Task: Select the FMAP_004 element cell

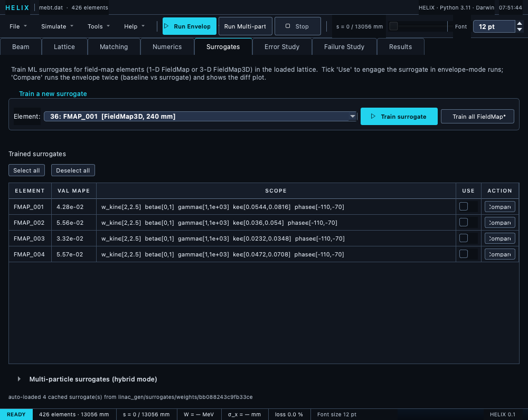Action: point(30,254)
